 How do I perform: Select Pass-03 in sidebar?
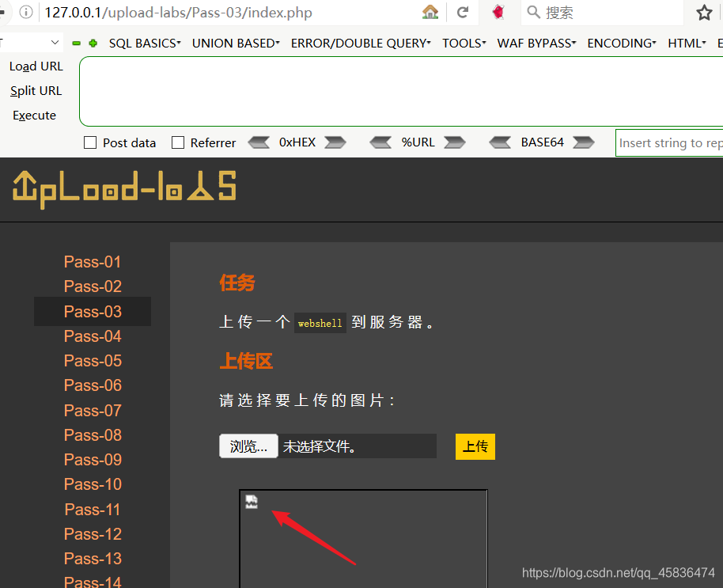tap(93, 311)
